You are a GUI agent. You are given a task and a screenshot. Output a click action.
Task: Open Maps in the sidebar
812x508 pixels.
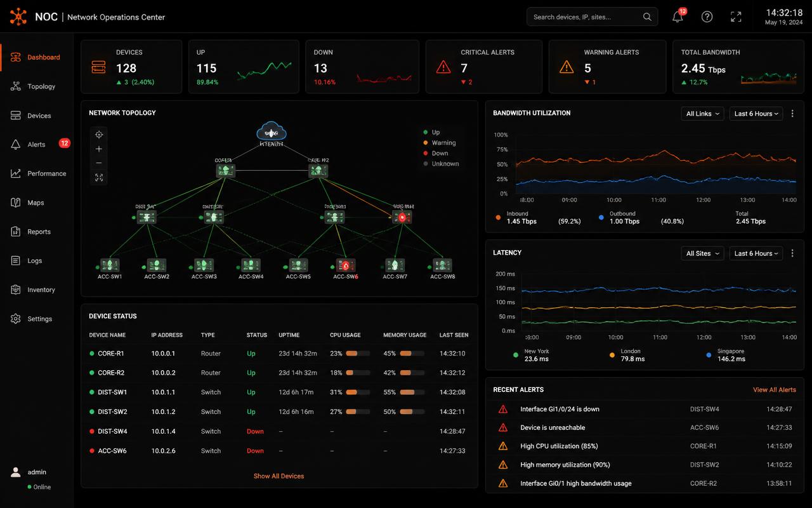click(x=37, y=203)
